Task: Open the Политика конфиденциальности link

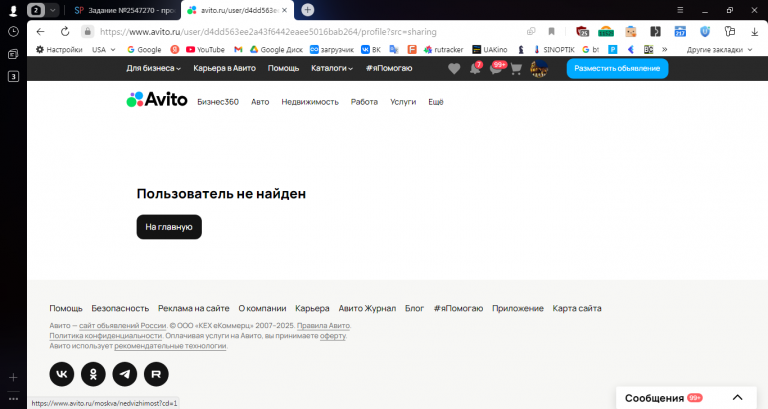Action: 106,336
